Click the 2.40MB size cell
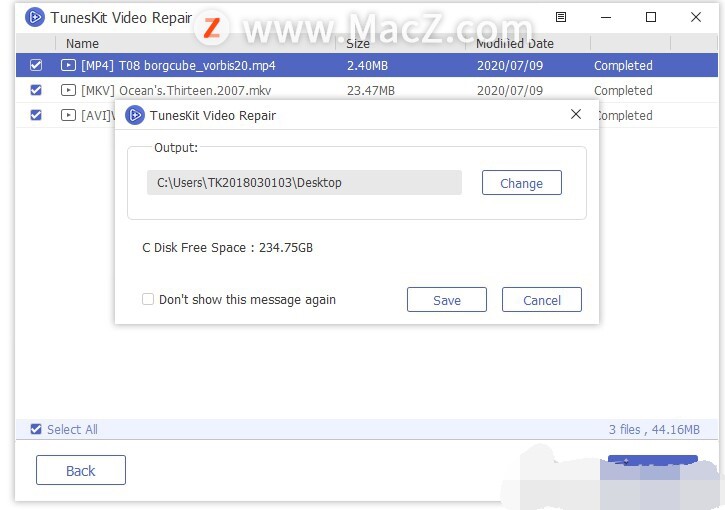The height and width of the screenshot is (510, 725). [368, 66]
